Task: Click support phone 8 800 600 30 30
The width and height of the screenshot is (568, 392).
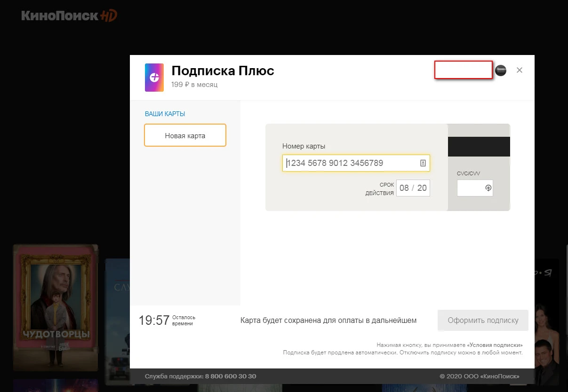Action: (x=231, y=376)
